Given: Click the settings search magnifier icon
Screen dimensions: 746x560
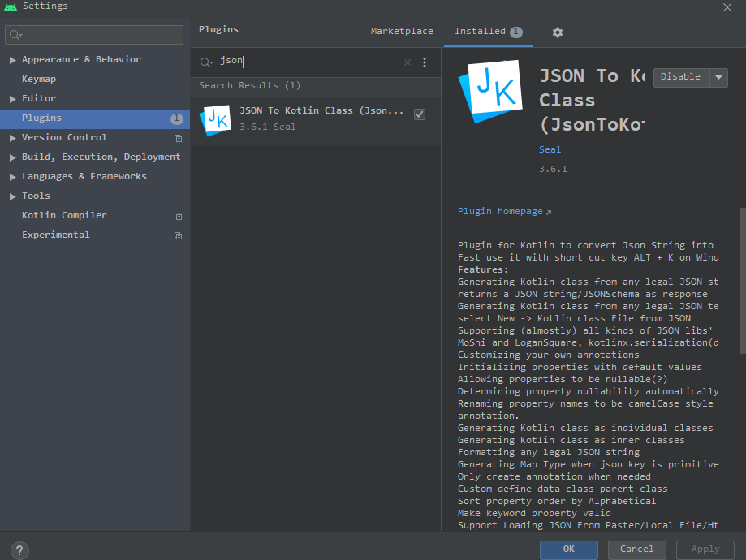Looking at the screenshot, I should click(15, 35).
